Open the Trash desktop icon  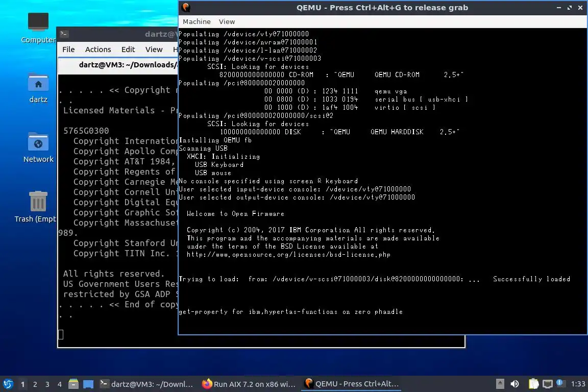(x=38, y=207)
